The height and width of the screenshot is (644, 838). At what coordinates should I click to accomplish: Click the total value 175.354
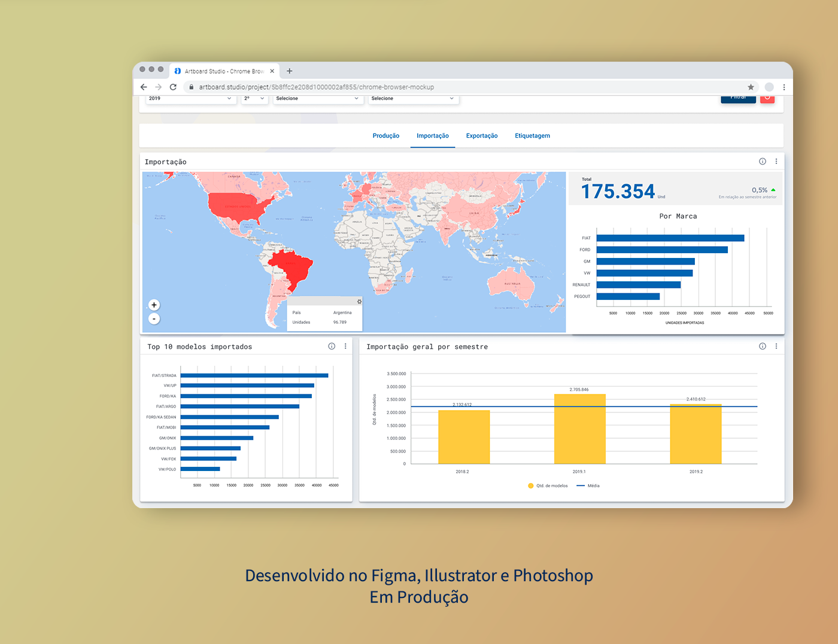click(x=618, y=192)
